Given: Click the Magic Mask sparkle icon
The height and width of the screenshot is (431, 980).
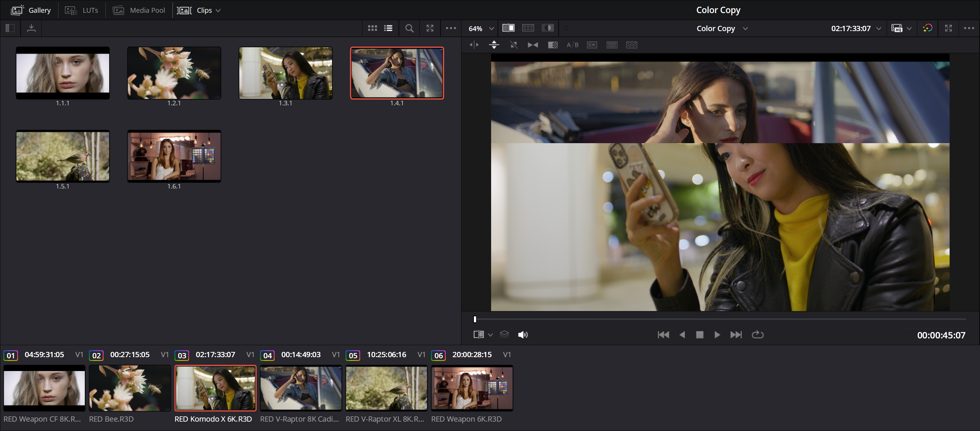Looking at the screenshot, I should pos(927,28).
